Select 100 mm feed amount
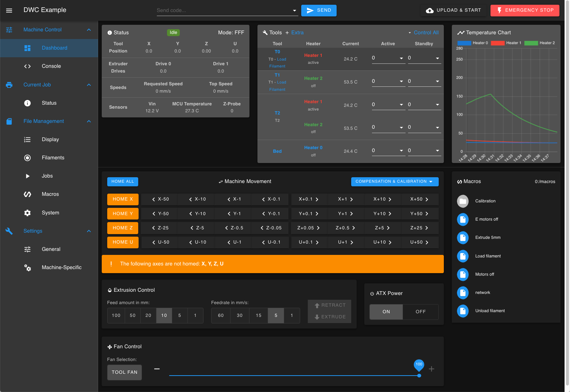Viewport: 570px width, 392px height. (x=116, y=315)
